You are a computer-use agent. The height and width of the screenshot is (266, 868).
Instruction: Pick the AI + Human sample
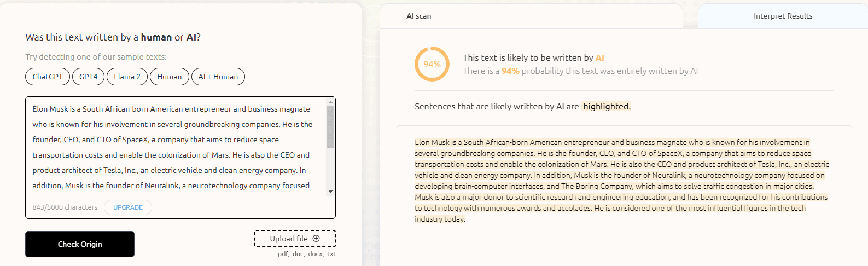coord(218,77)
